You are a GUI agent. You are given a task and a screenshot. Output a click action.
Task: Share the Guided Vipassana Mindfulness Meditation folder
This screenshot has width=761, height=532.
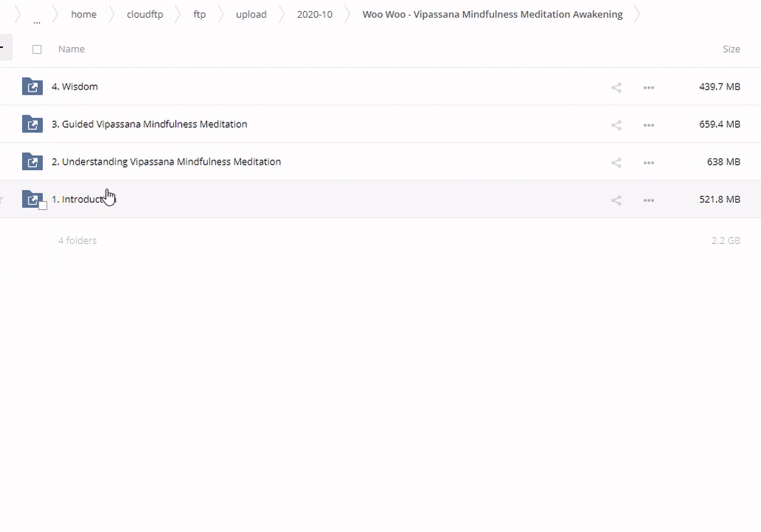tap(616, 125)
